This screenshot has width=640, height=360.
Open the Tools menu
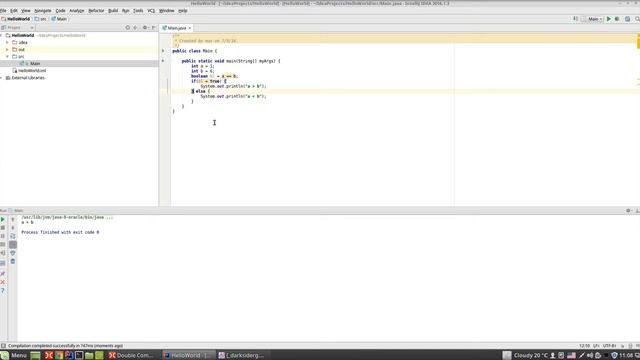coord(138,11)
